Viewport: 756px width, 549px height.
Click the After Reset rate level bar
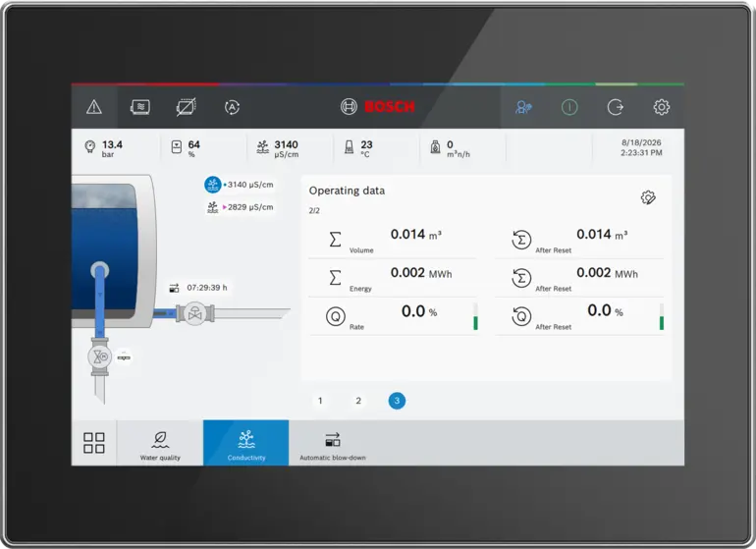tap(662, 316)
